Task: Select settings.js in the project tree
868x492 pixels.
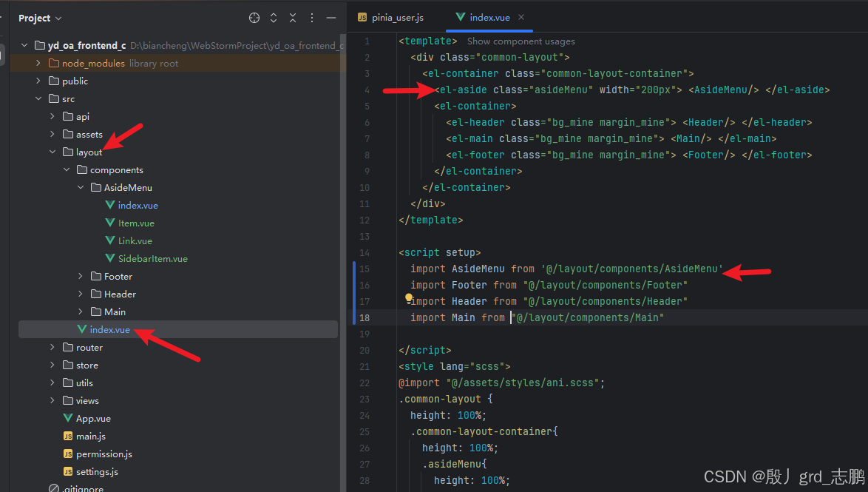Action: click(97, 471)
